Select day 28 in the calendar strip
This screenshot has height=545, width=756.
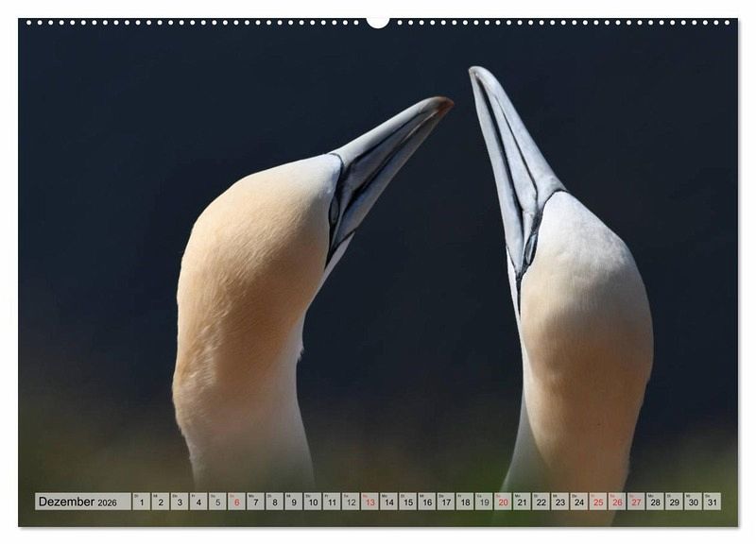[x=656, y=502]
